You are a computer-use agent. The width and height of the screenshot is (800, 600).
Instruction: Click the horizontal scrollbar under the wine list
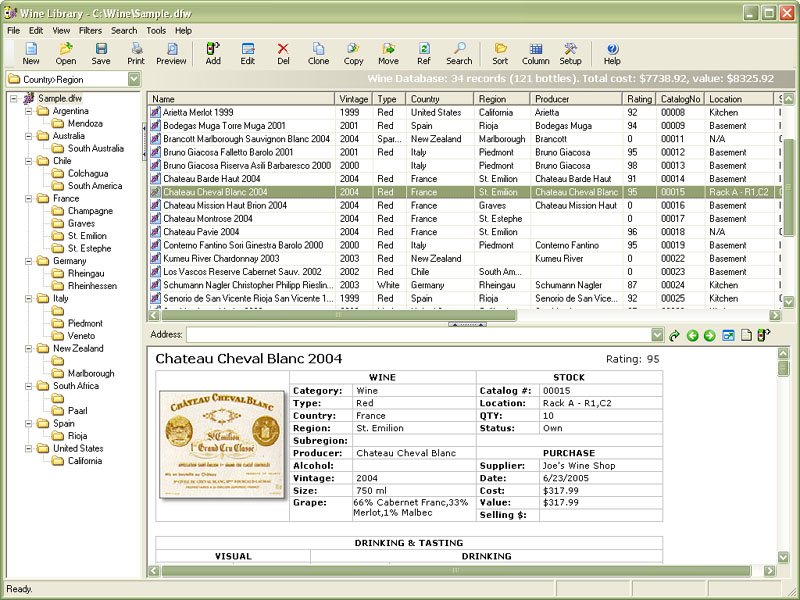[x=400, y=314]
